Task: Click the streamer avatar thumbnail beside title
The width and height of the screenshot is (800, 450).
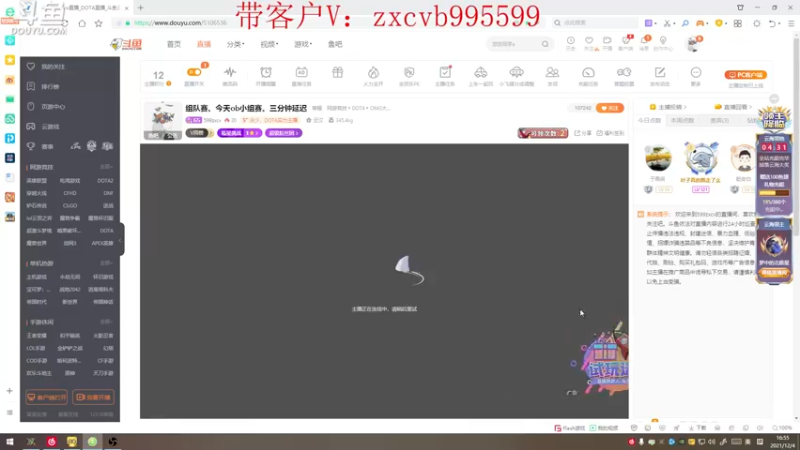Action: click(163, 120)
